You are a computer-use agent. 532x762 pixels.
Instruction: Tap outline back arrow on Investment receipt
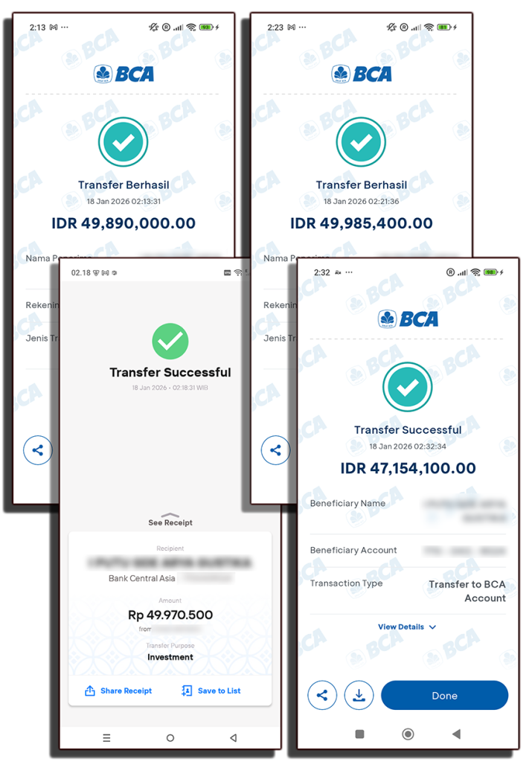click(x=233, y=737)
